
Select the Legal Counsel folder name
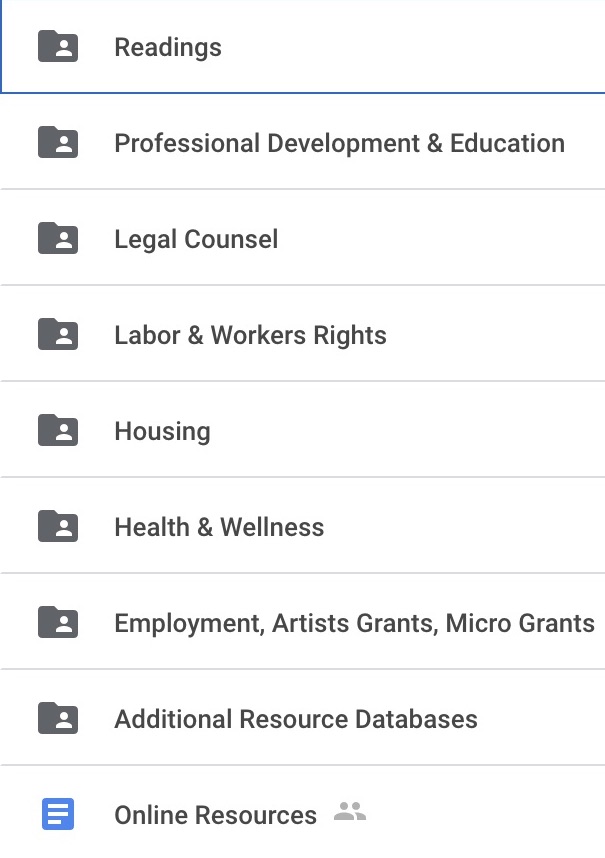[196, 240]
